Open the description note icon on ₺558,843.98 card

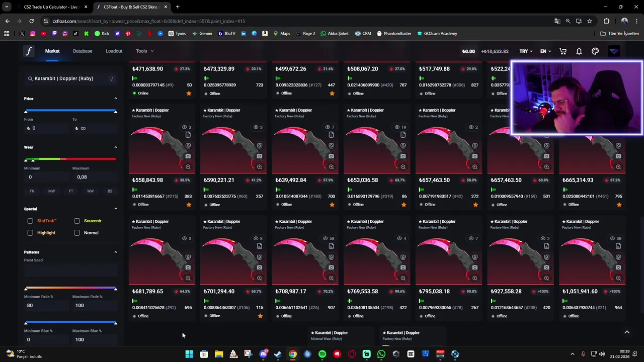(x=188, y=135)
